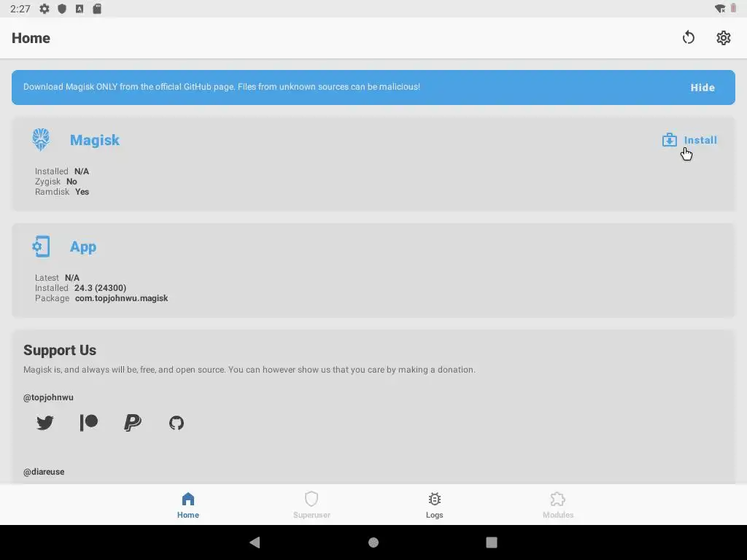The image size is (747, 560).
Task: Click the Magisk mask logo icon
Action: [x=41, y=139]
